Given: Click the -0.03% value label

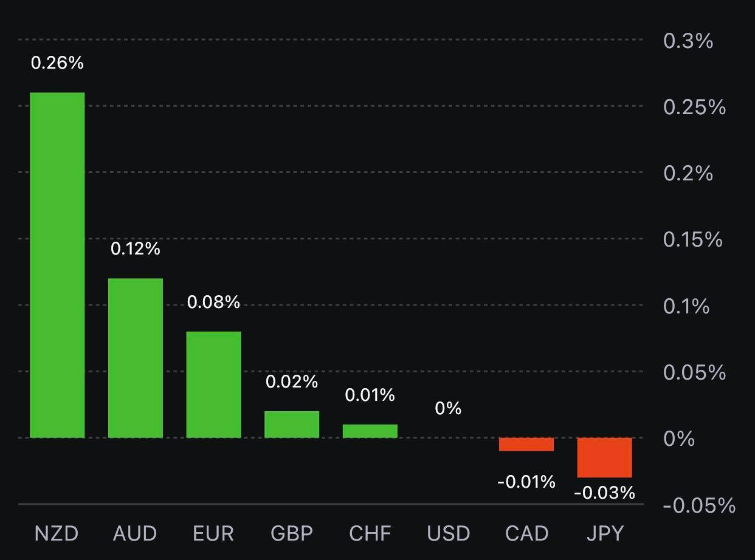Looking at the screenshot, I should pos(604,493).
